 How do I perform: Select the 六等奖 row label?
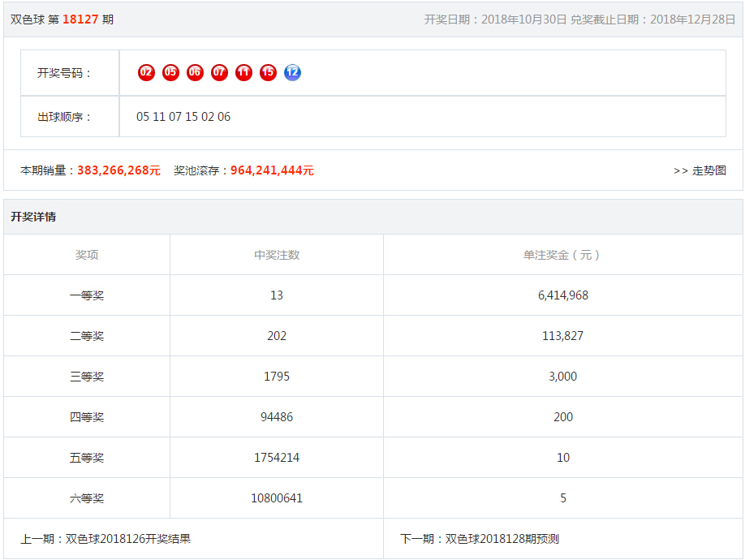click(87, 498)
